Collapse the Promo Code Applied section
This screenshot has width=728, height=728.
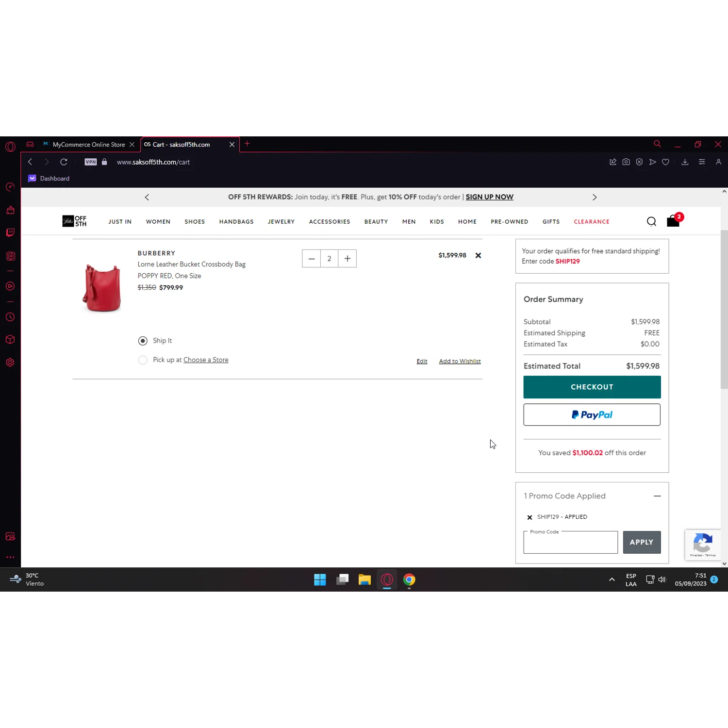tap(657, 496)
